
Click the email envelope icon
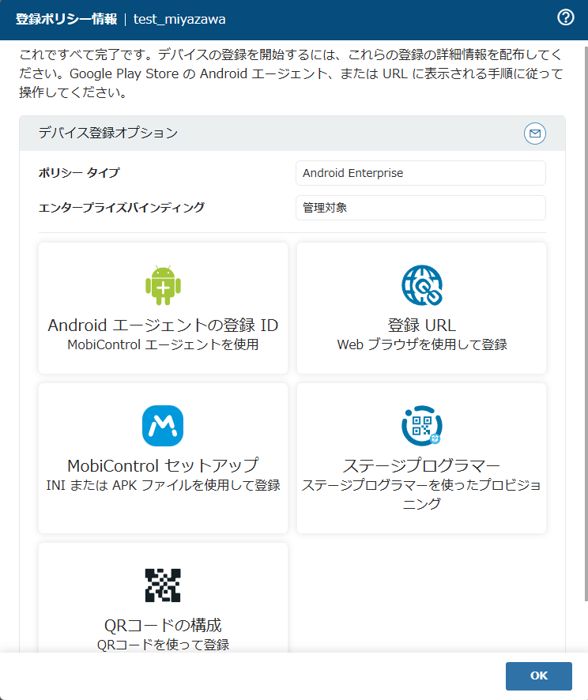pos(534,134)
